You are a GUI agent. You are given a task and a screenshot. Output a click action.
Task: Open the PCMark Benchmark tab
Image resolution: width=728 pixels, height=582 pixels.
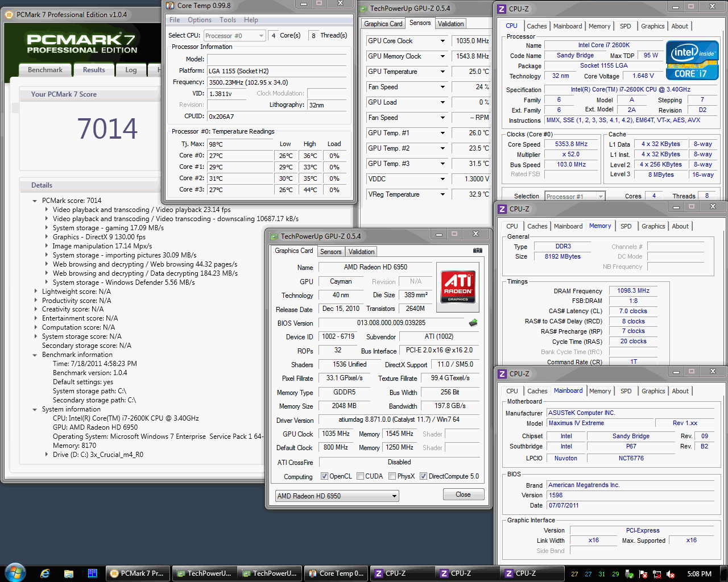[45, 70]
